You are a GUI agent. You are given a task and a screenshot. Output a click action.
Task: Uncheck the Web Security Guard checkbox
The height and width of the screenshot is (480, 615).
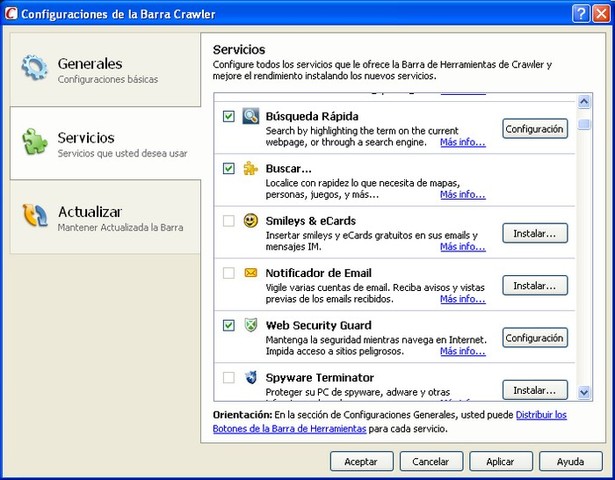(229, 325)
